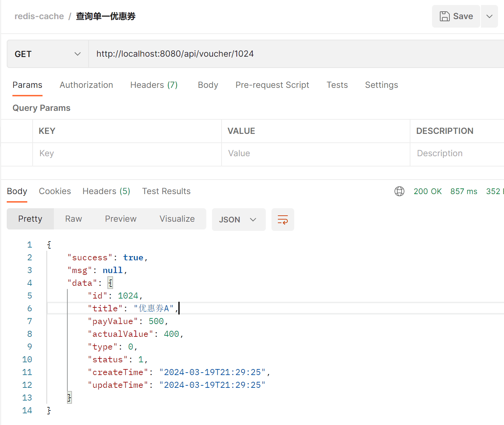This screenshot has height=425, width=504.
Task: Open the Settings tab
Action: pyautogui.click(x=381, y=85)
